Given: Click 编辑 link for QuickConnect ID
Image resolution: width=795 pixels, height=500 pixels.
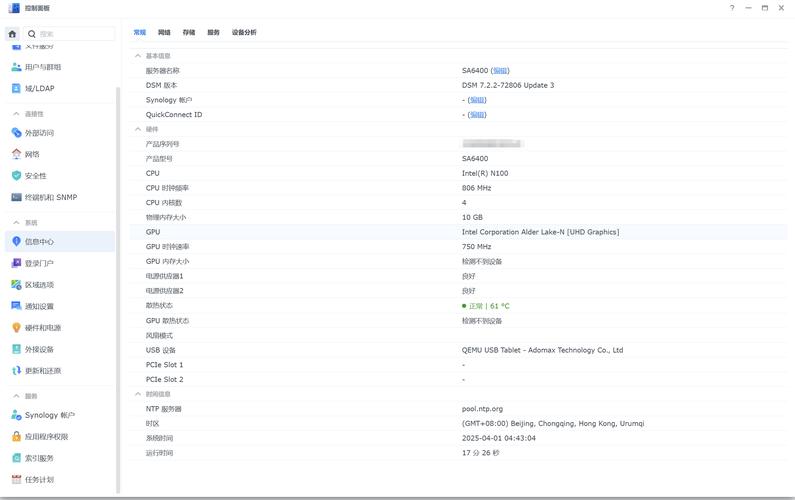Looking at the screenshot, I should point(477,115).
